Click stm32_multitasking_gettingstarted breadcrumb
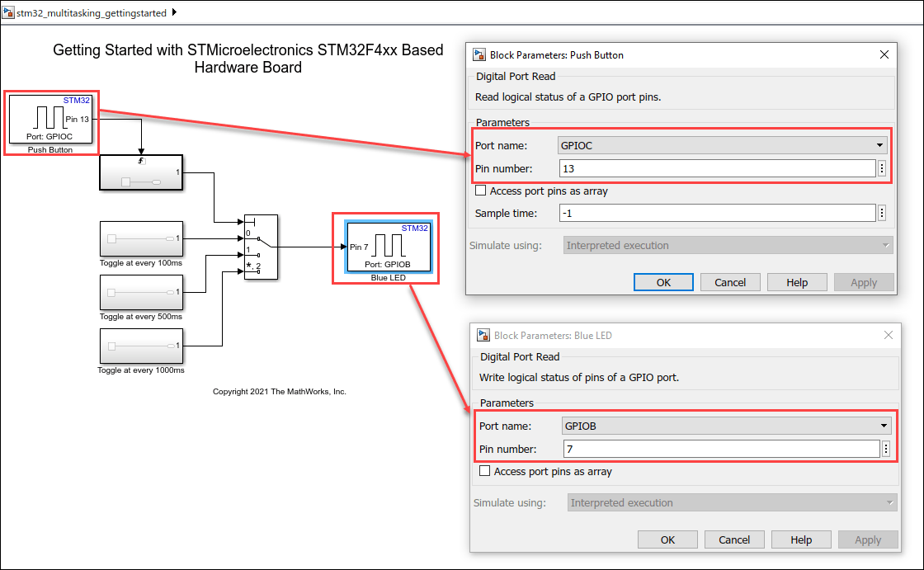 point(91,13)
